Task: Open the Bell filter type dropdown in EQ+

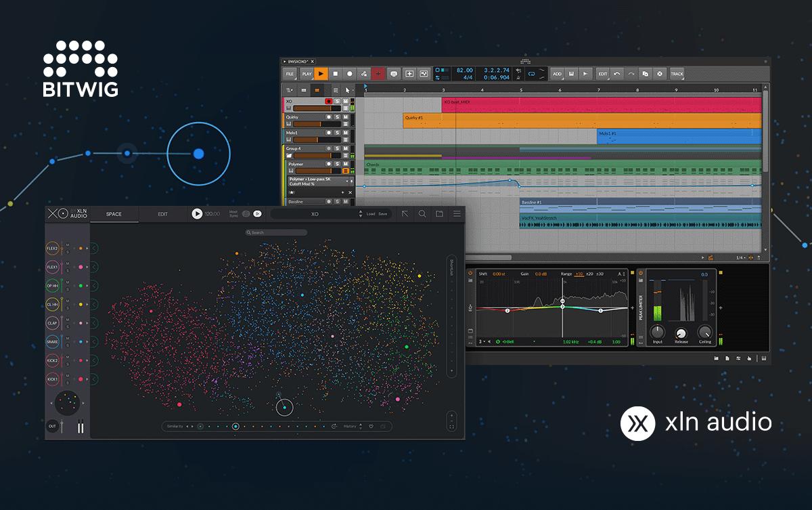Action: pos(506,342)
